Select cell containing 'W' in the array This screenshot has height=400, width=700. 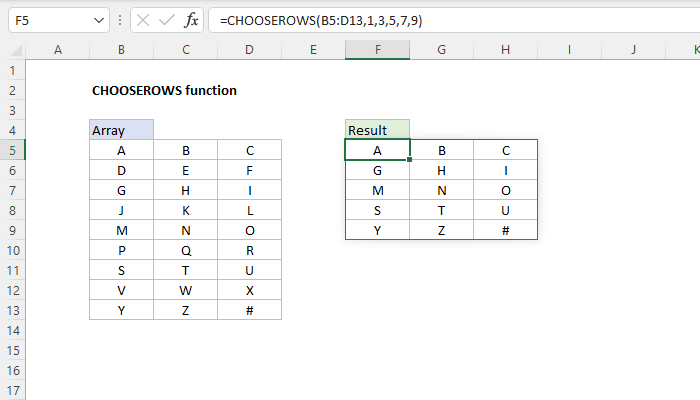point(186,290)
